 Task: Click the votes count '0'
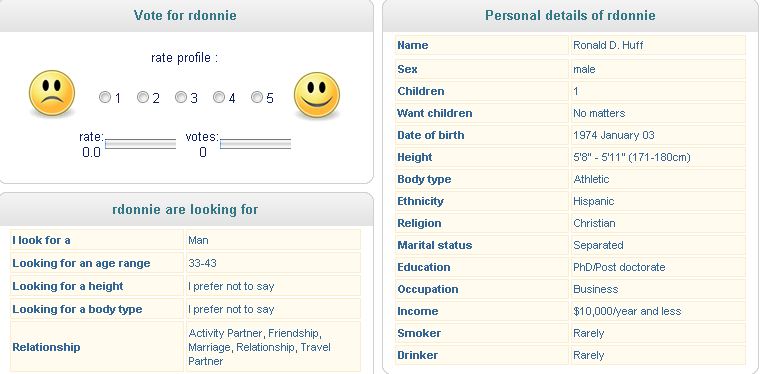click(x=202, y=152)
